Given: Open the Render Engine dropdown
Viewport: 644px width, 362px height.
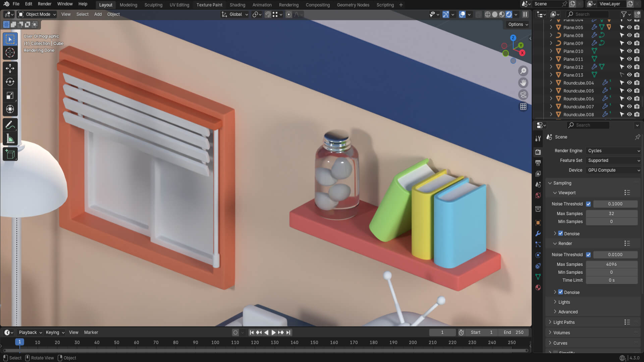Looking at the screenshot, I should [613, 151].
